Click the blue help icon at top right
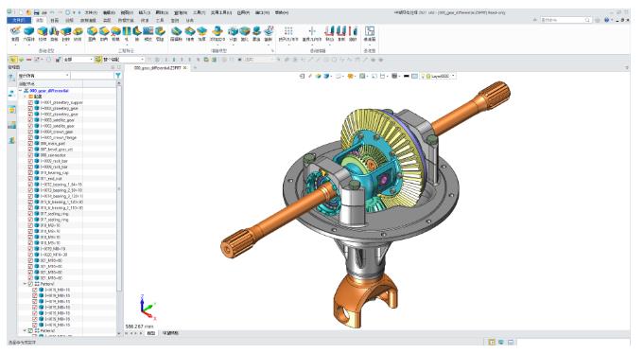 pos(607,20)
